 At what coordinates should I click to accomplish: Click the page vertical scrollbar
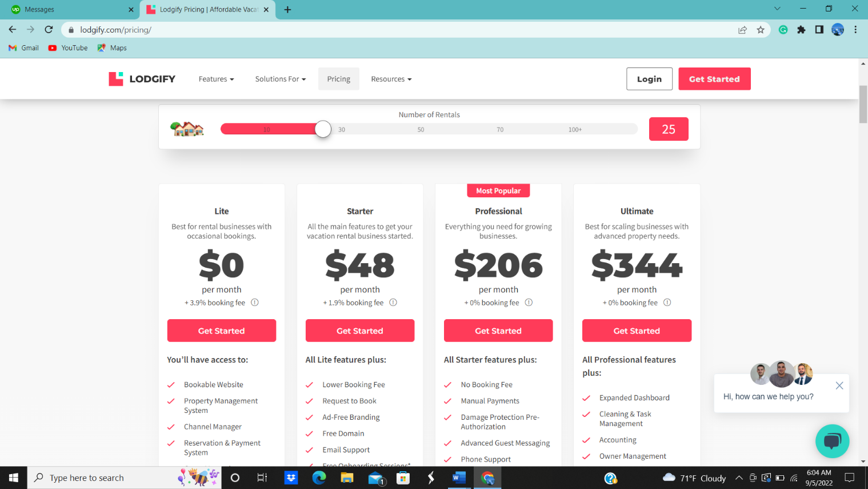click(863, 104)
